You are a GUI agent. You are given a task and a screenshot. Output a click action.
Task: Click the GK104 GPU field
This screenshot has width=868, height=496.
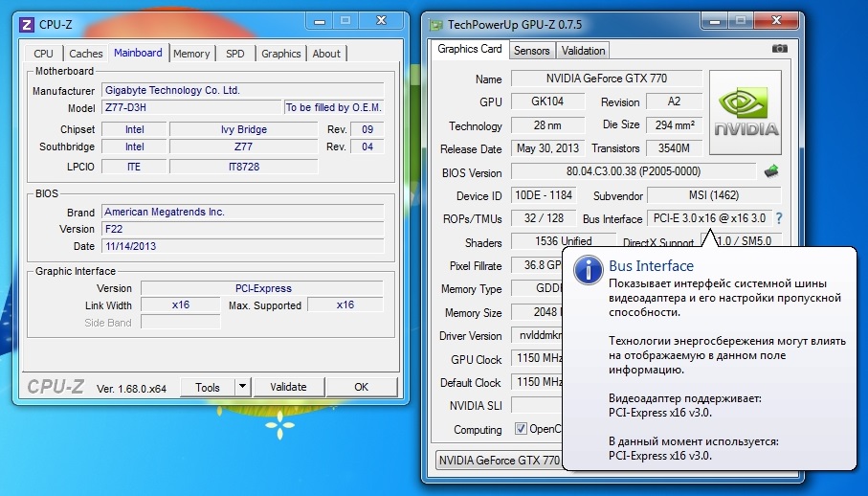[x=547, y=101]
